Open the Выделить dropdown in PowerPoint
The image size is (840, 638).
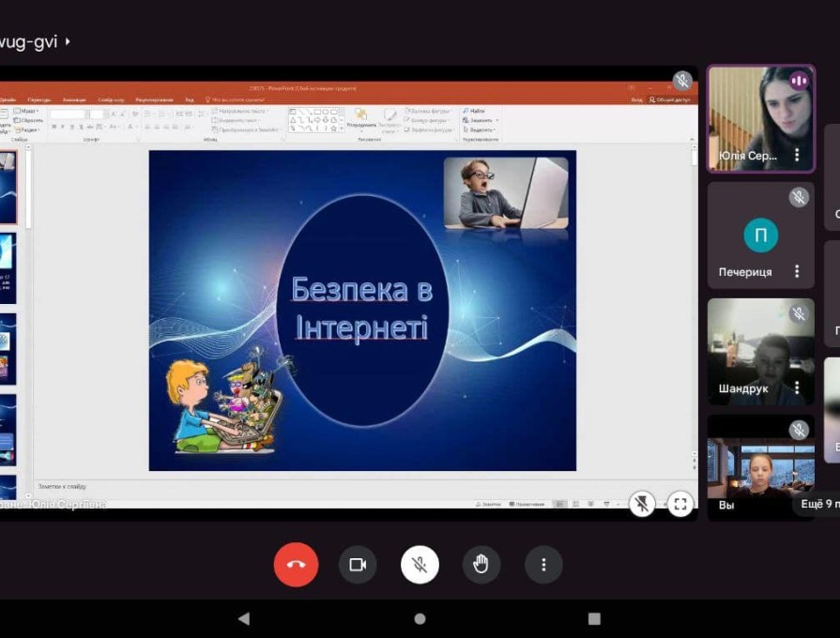pyautogui.click(x=479, y=129)
